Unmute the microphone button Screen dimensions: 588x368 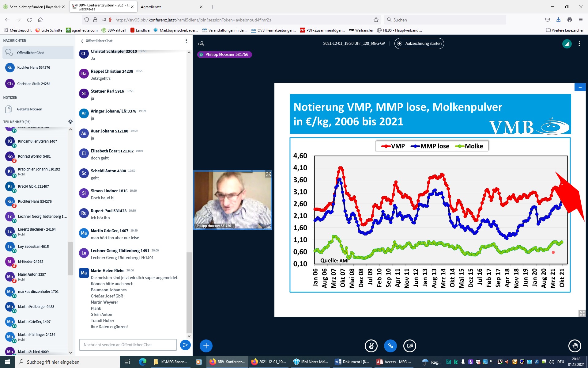[x=371, y=346]
